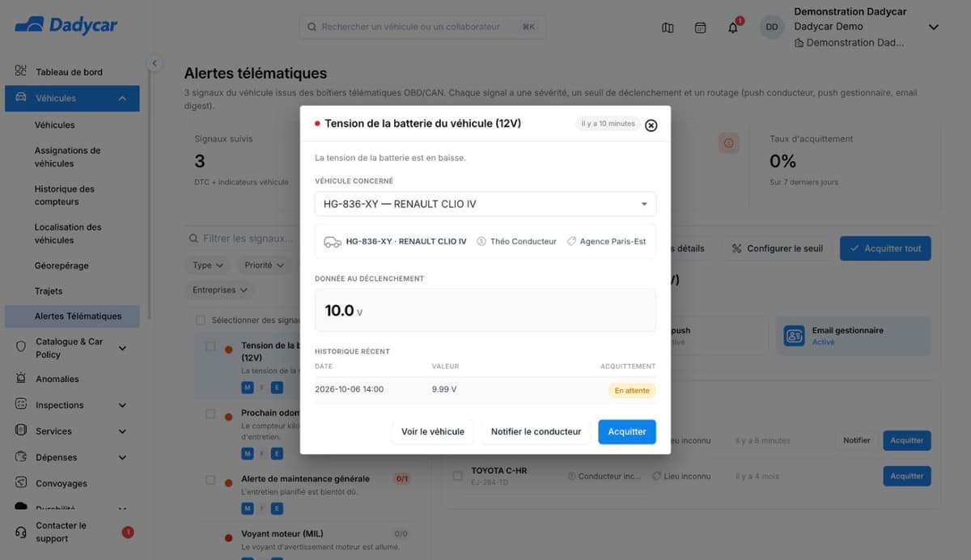971x560 pixels.
Task: Check the Alerte de maintenance générale checkbox
Action: (210, 480)
